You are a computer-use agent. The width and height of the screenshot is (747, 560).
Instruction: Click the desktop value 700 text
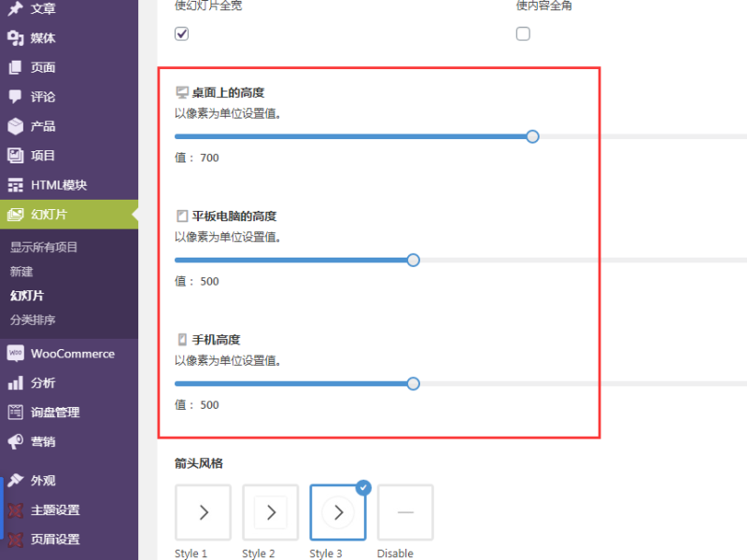pos(209,158)
